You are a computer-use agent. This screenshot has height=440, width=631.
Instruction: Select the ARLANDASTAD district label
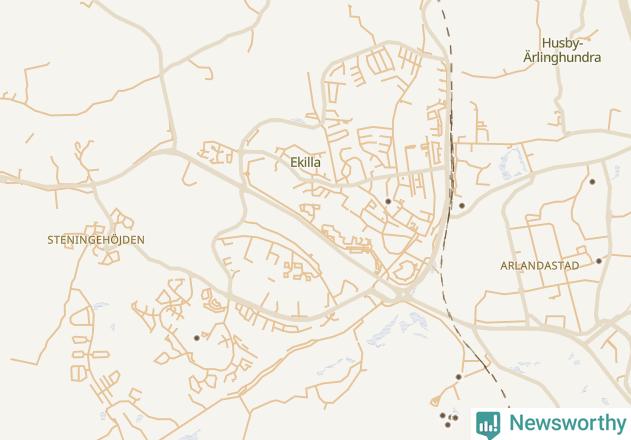coord(540,266)
